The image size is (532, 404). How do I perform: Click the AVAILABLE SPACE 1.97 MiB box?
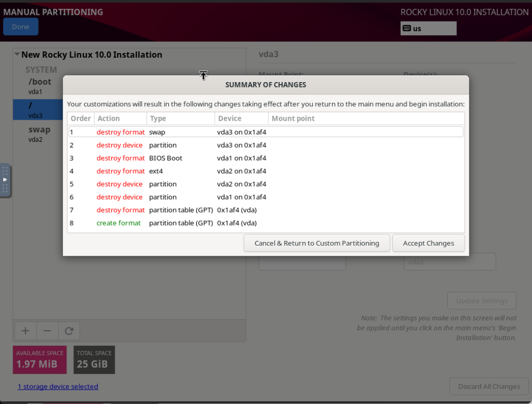coord(40,360)
